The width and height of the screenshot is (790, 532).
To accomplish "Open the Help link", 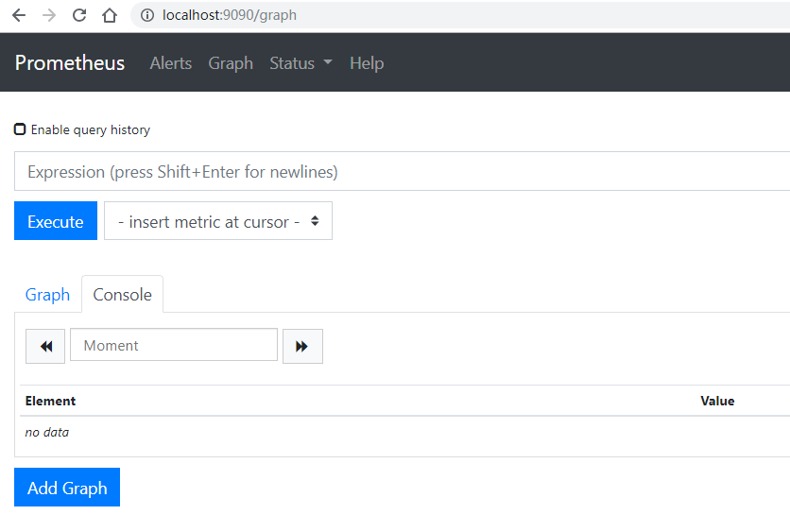I will (367, 63).
